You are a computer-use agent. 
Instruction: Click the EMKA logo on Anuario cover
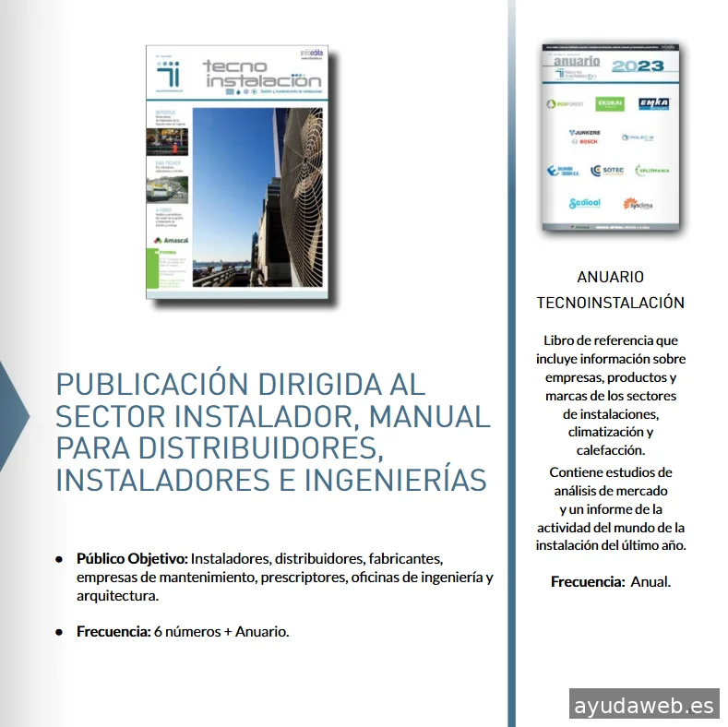click(x=653, y=103)
